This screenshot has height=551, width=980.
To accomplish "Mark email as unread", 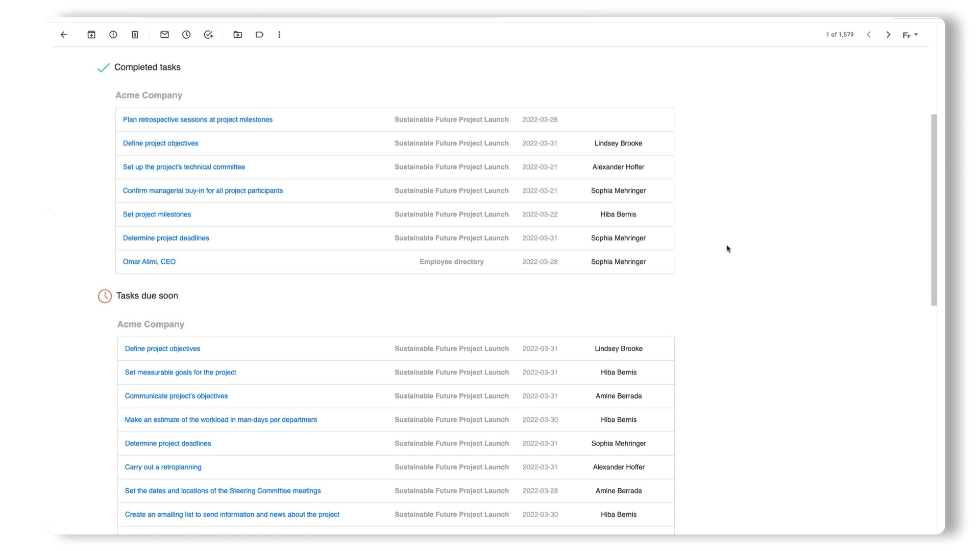I will click(x=164, y=35).
